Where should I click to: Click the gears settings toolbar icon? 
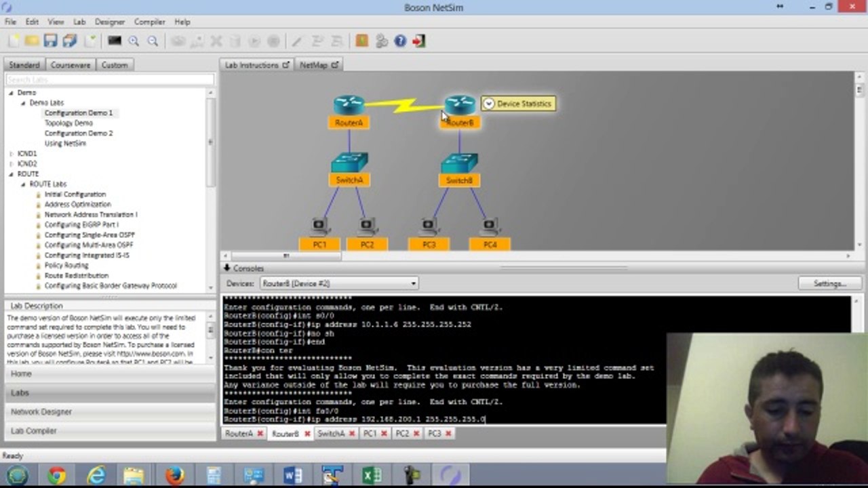(x=381, y=41)
